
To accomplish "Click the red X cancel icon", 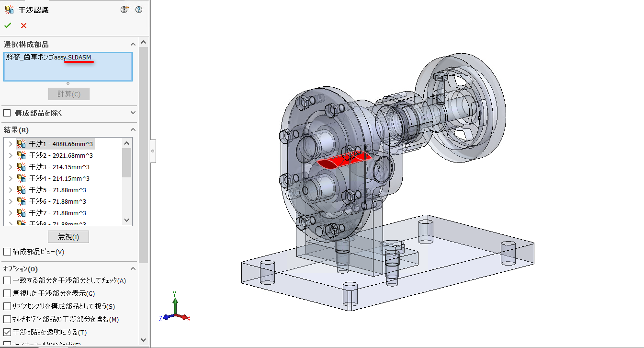I will point(23,26).
